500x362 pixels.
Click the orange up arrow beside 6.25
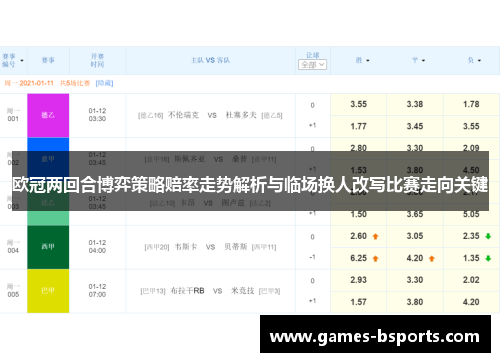[375, 258]
